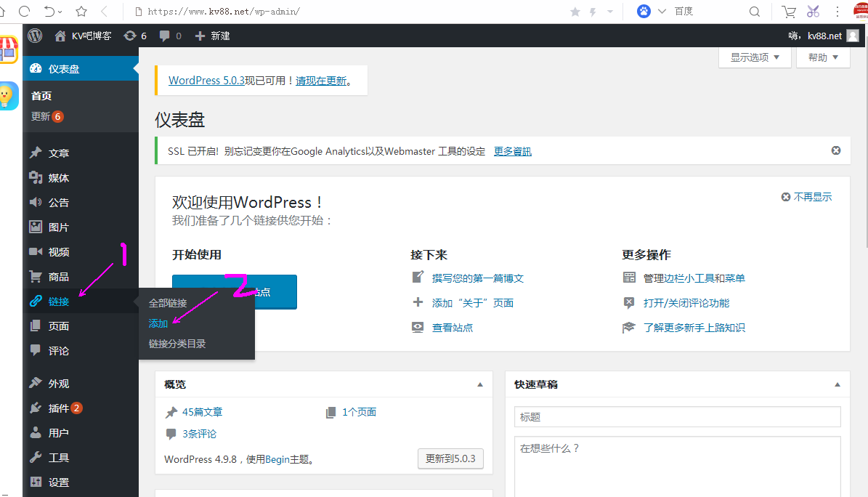Viewport: 868px width, 497px height.
Task: Dismiss the SSL notice with X icon
Action: (836, 150)
